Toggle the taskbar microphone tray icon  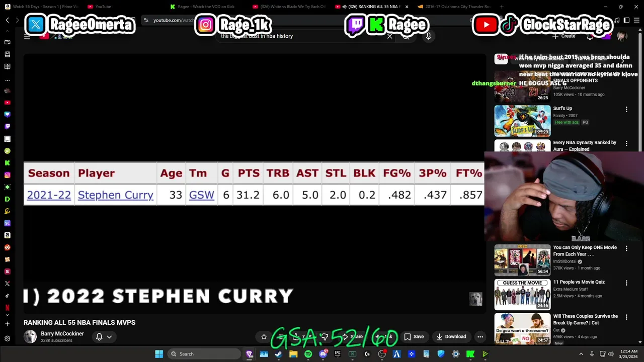tap(592, 354)
